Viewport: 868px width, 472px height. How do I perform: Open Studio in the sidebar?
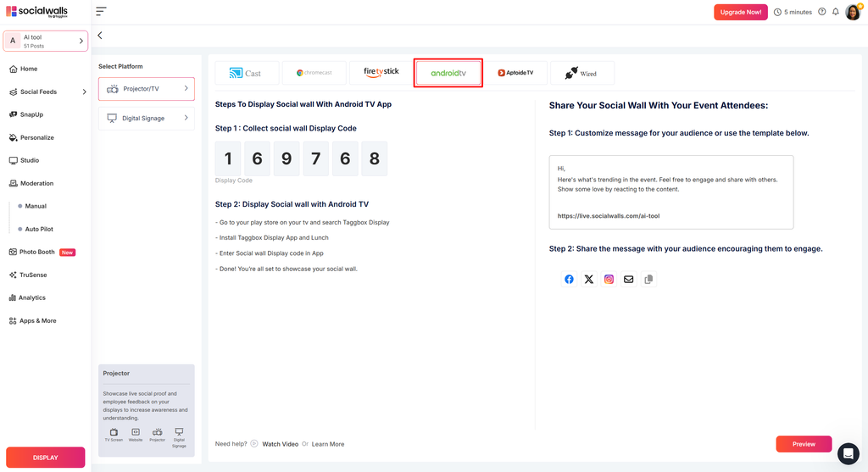[x=24, y=160]
